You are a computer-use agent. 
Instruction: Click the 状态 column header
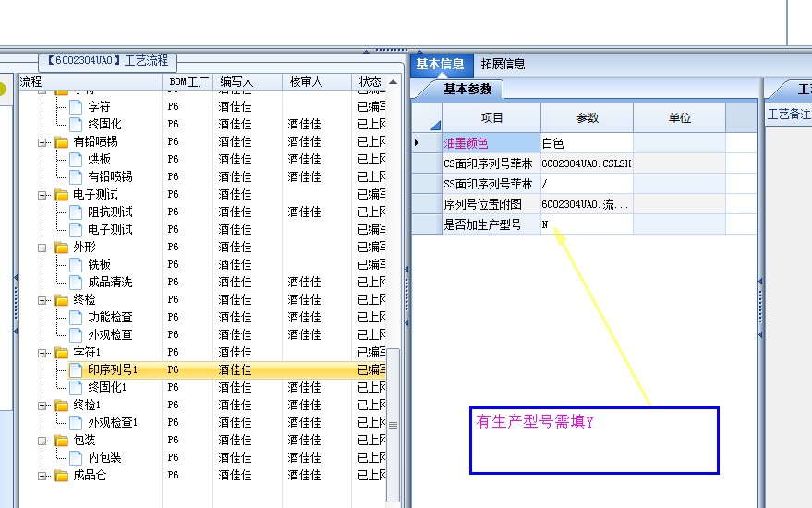click(370, 82)
